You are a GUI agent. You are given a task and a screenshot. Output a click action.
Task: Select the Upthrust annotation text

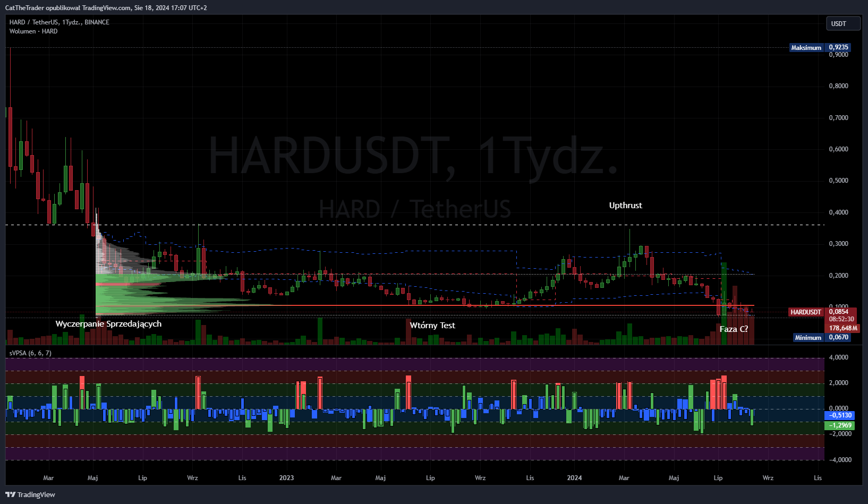(625, 206)
